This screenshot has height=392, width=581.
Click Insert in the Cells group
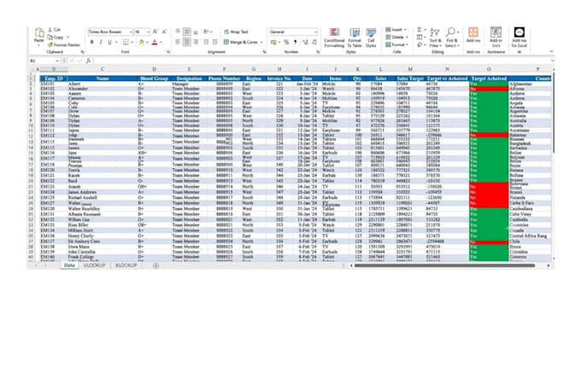point(396,30)
